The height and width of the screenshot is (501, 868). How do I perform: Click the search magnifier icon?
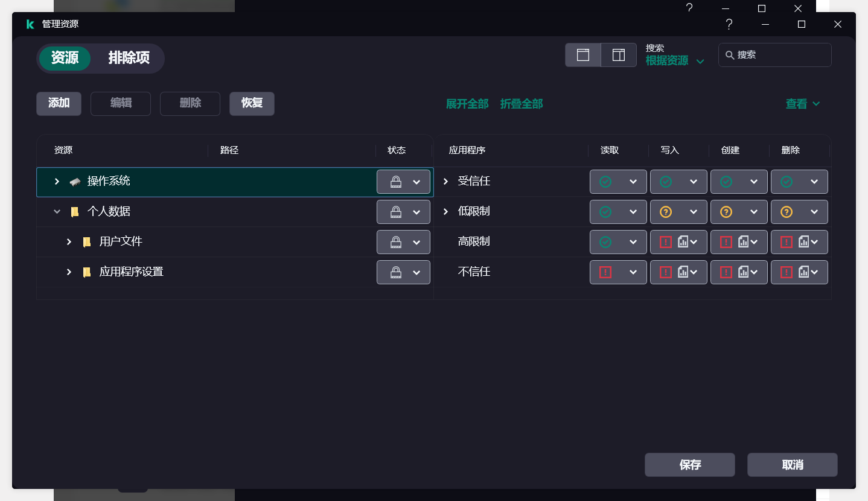pos(732,55)
